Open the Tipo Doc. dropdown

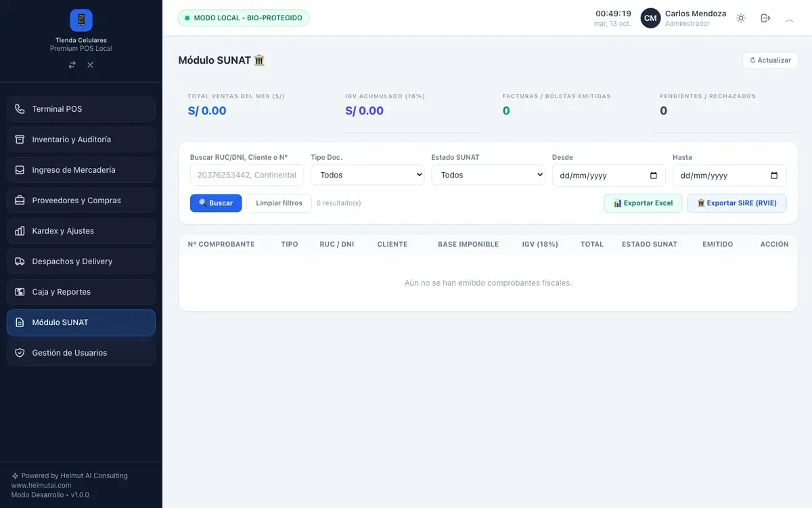(x=367, y=175)
